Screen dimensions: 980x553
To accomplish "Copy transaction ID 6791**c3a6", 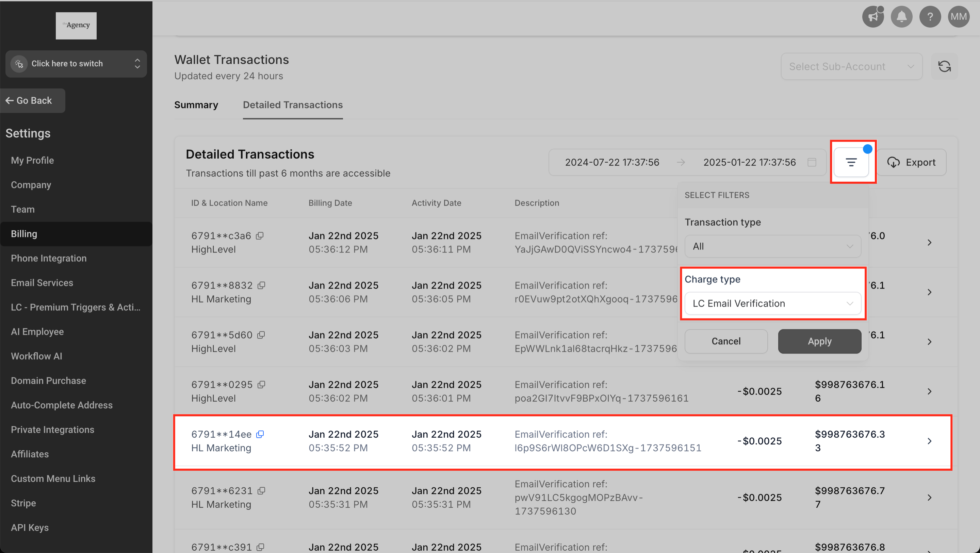I will point(260,236).
